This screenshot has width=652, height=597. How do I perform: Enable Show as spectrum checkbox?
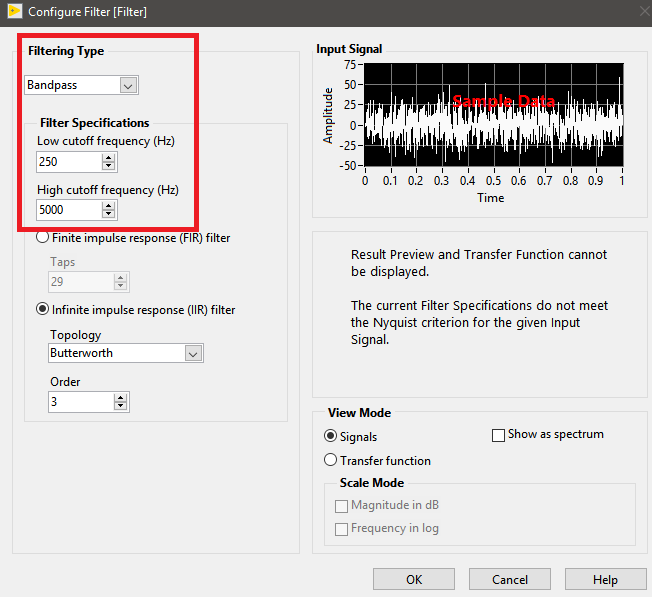coord(499,435)
